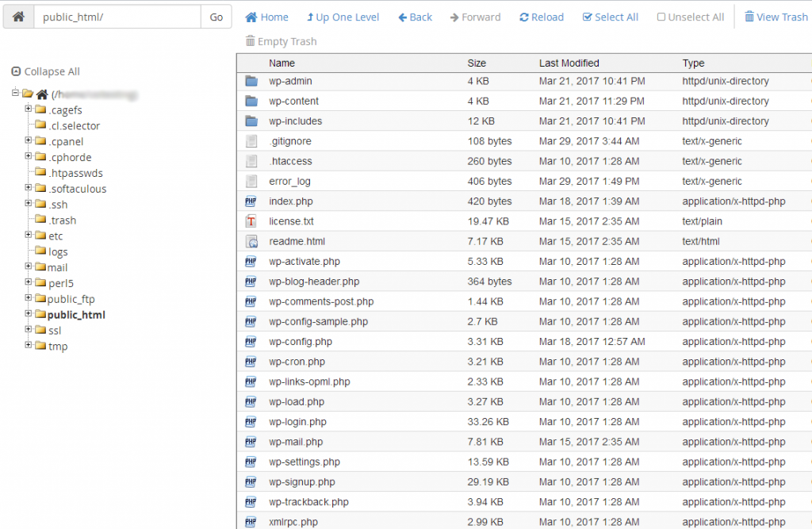This screenshot has height=529, width=812.
Task: Expand the mail tree node
Action: tap(29, 266)
